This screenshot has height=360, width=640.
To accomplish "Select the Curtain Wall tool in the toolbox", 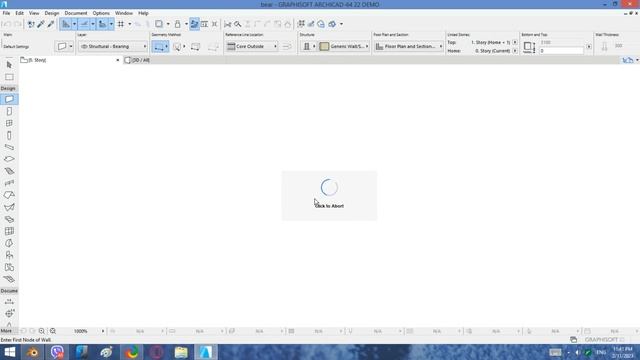I will point(9,231).
